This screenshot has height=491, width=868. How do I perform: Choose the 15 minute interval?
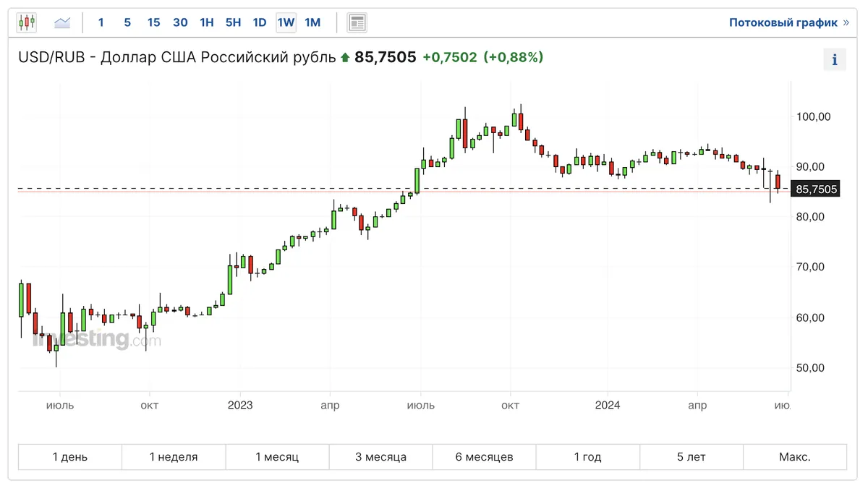(153, 22)
